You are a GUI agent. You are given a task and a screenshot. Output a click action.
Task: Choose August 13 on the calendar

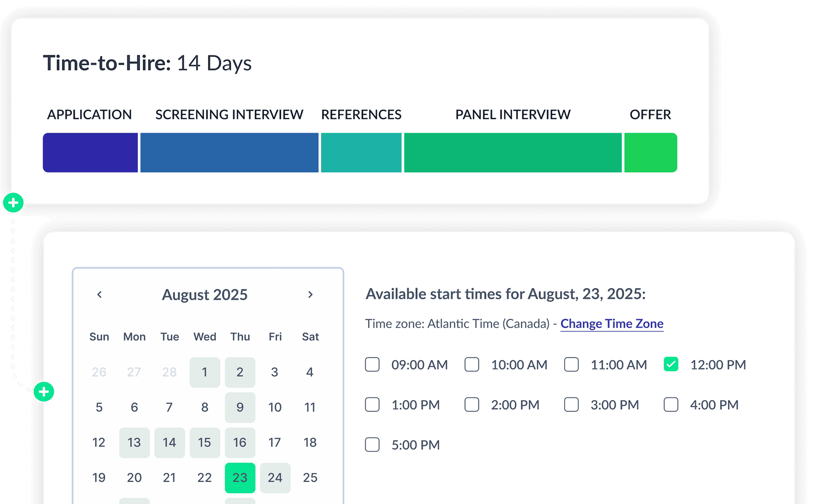pos(135,442)
